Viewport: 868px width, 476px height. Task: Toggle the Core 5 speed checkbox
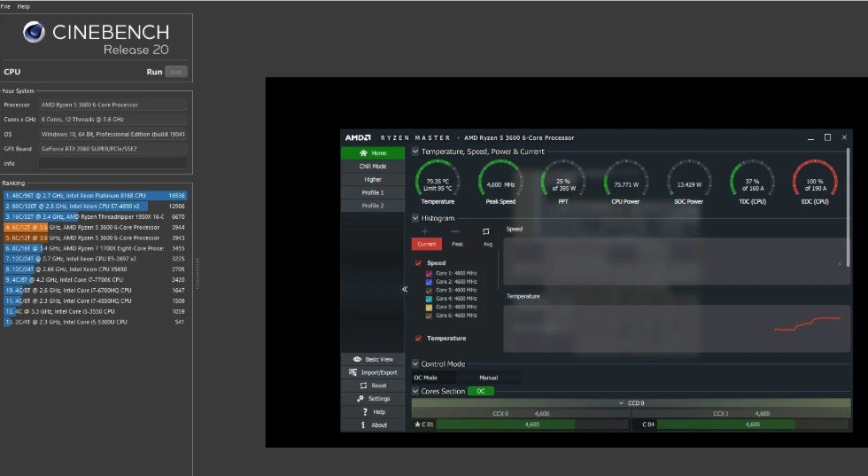(x=429, y=307)
